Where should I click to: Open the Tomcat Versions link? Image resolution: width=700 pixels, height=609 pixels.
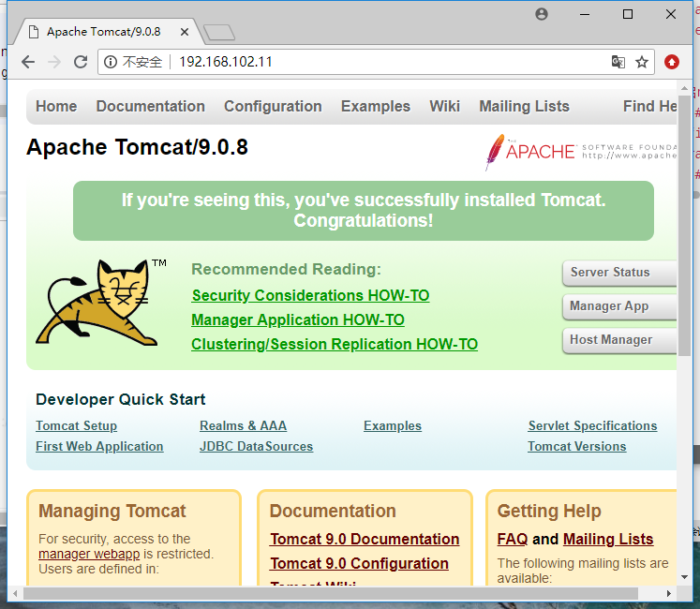577,447
